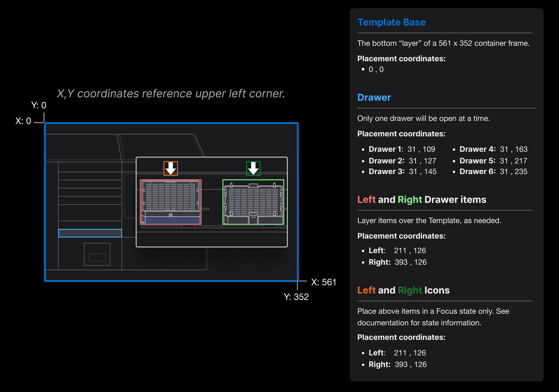Click the 'X: 0' axis label
Image resolution: width=559 pixels, height=392 pixels.
pos(23,121)
